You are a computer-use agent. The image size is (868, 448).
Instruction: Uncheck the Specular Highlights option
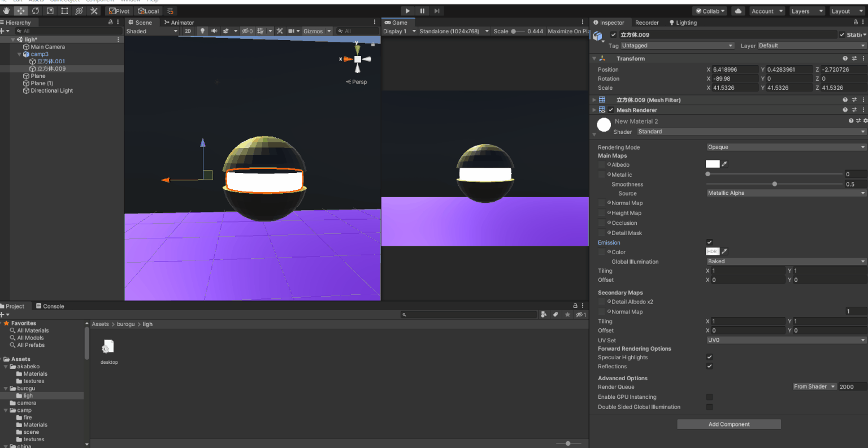point(709,357)
